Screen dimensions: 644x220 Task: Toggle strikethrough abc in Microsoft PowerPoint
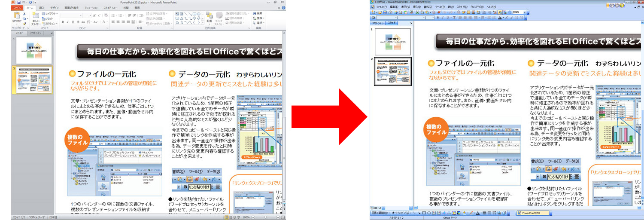(83, 22)
